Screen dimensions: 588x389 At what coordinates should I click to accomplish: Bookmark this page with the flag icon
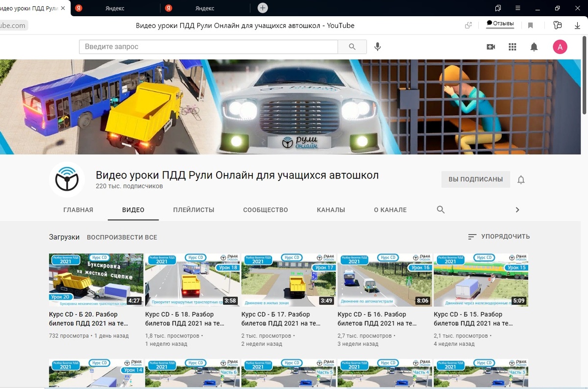point(530,26)
